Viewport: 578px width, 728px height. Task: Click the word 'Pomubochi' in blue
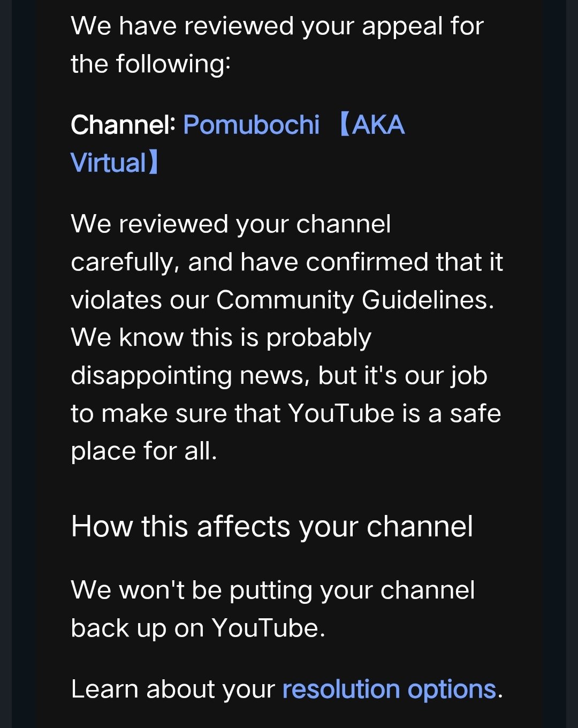(x=252, y=125)
